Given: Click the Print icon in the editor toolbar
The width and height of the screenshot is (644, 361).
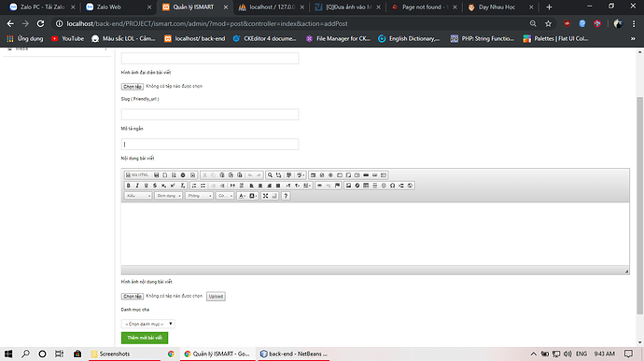Looking at the screenshot, I should [183, 175].
